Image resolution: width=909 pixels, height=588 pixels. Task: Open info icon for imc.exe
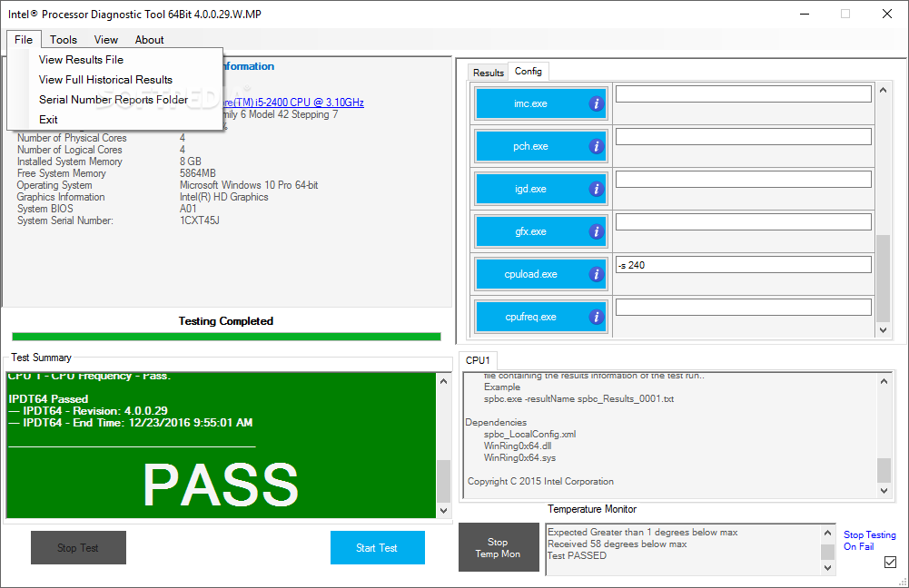click(596, 103)
